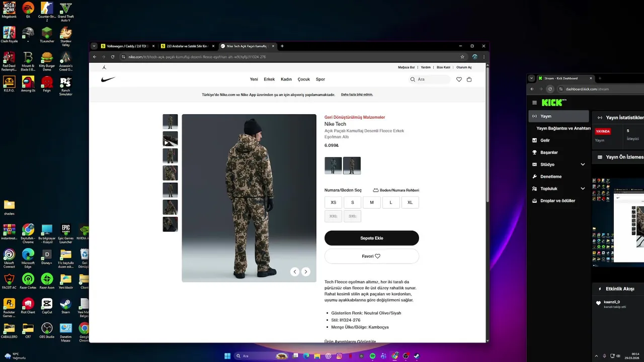Click Sepete Ekle button
The image size is (644, 362).
click(x=372, y=238)
